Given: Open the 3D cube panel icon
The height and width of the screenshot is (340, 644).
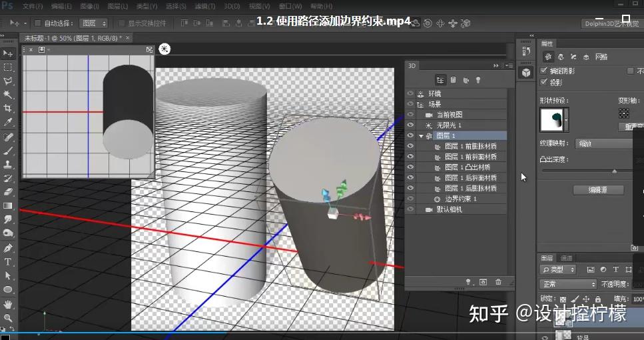Looking at the screenshot, I should (x=526, y=73).
